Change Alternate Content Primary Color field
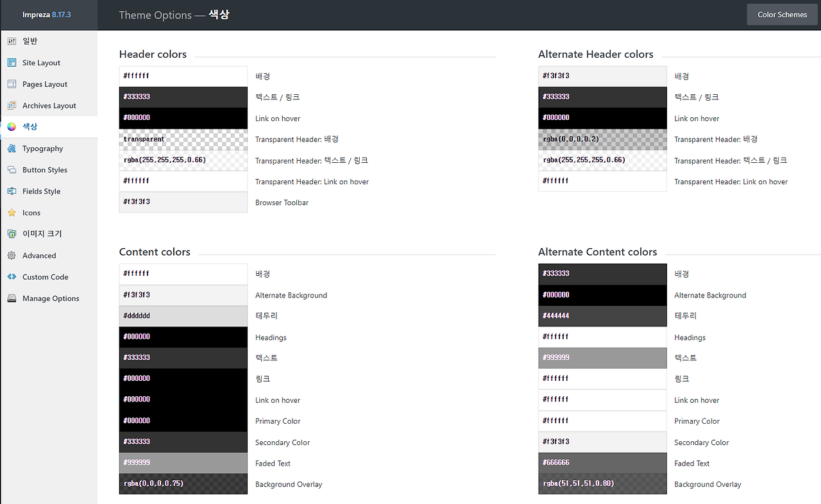 [x=602, y=421]
